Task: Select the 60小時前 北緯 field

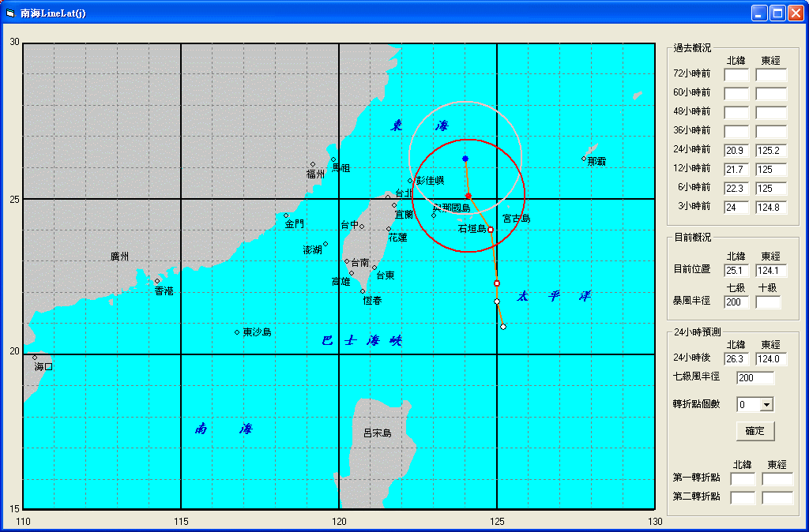Action: point(736,93)
